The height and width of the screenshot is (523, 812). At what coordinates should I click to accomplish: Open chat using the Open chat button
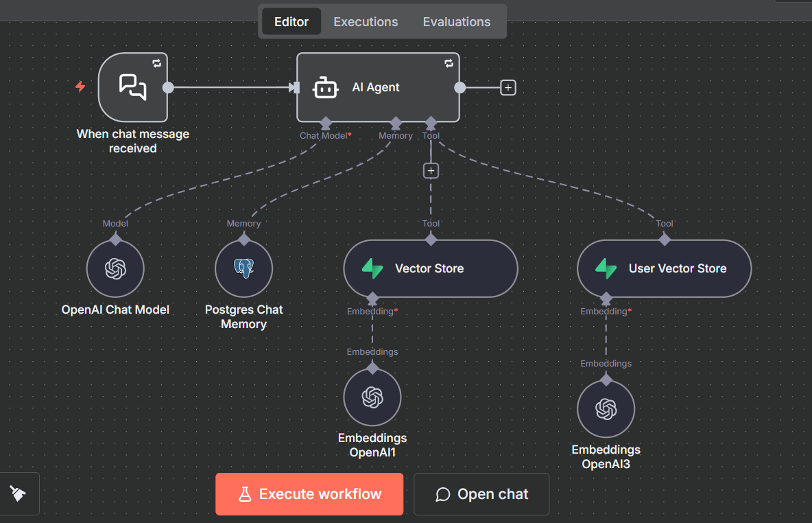pos(481,493)
